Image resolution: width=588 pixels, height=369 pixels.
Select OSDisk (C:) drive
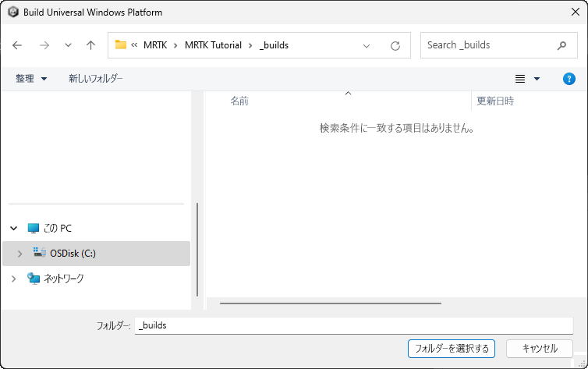(x=97, y=254)
